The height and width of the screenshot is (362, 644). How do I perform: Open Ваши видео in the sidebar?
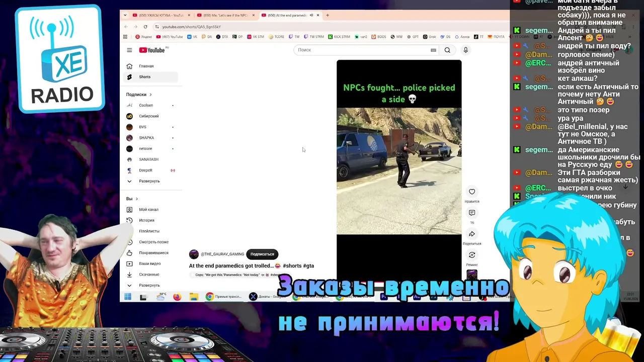pos(151,263)
